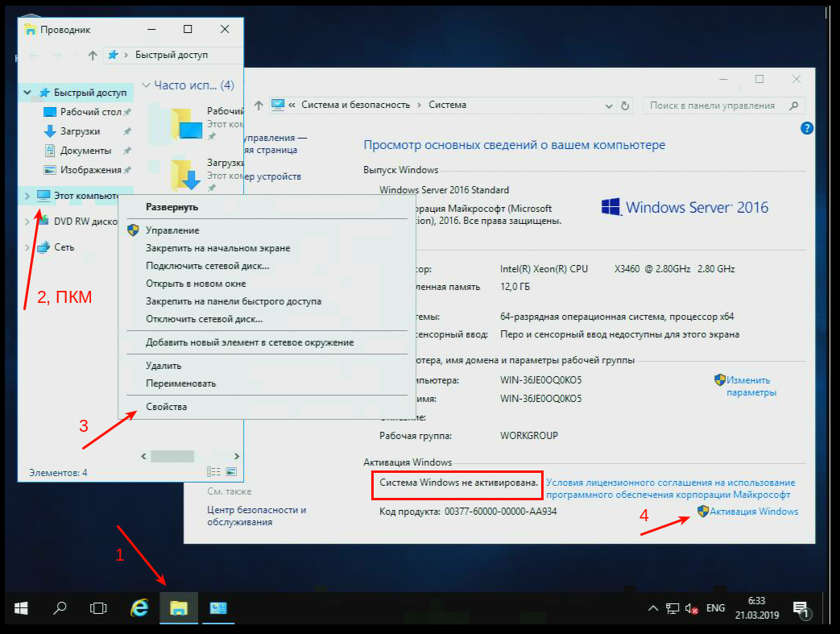Click the File Explorer taskbar icon
The height and width of the screenshot is (634, 840).
tap(180, 608)
